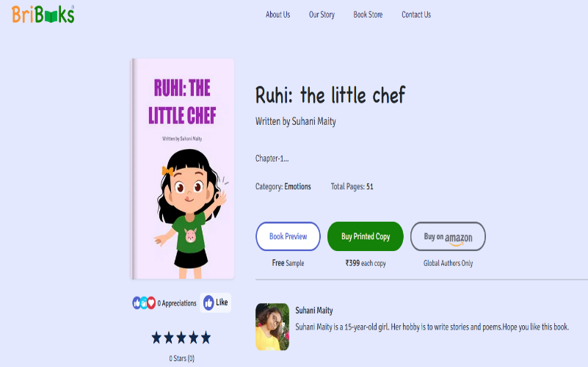Open the Emotions category link

[297, 186]
